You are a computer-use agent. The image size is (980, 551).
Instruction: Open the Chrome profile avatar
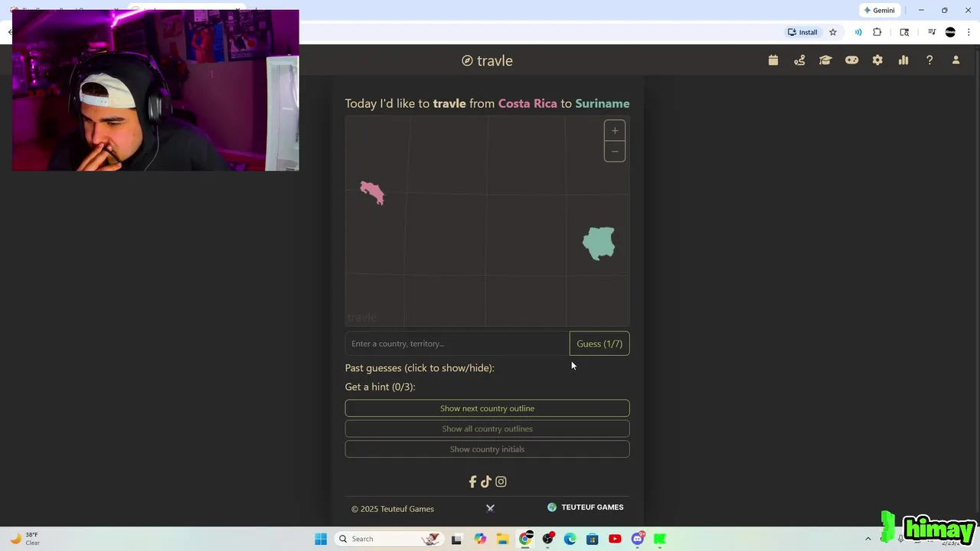pos(950,32)
